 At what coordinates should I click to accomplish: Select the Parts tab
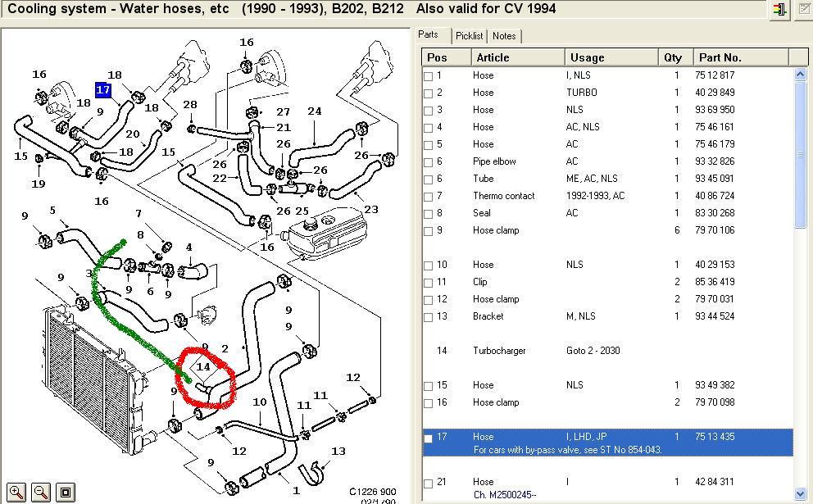coord(429,34)
